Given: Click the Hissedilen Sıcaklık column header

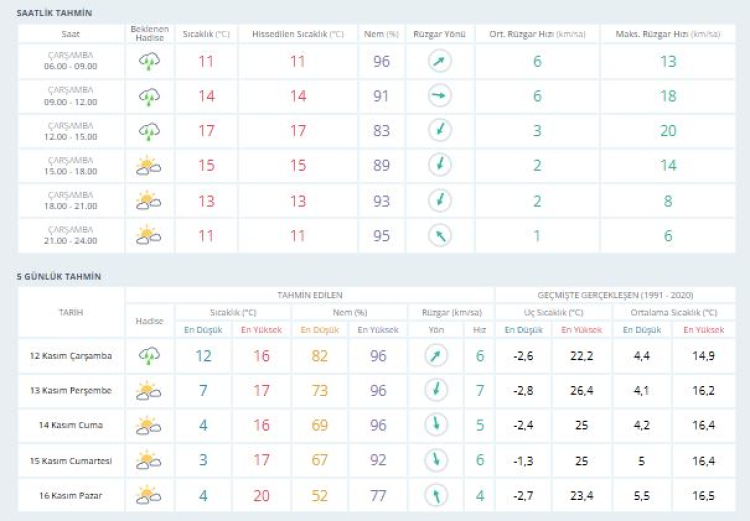Looking at the screenshot, I should click(297, 34).
